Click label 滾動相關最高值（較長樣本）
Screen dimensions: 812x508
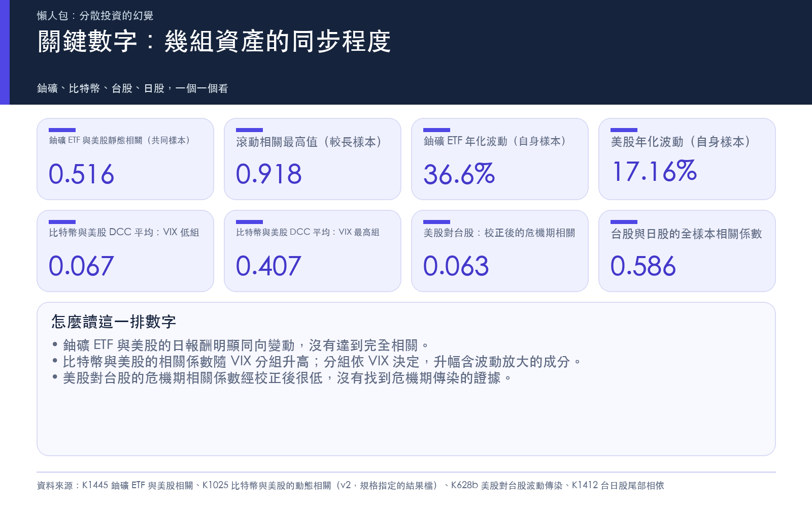pos(310,142)
